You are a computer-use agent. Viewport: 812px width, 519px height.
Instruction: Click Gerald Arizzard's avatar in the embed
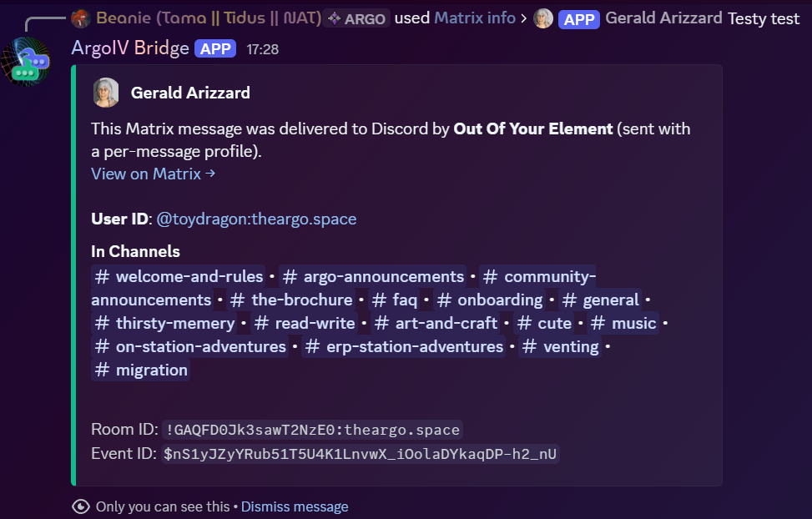click(106, 93)
